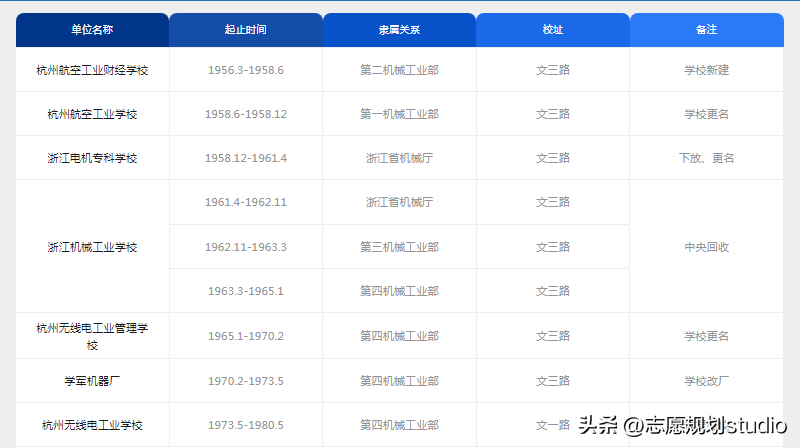Click the date range 1965.1-1970.2
Viewport: 800px width, 448px height.
click(x=246, y=336)
